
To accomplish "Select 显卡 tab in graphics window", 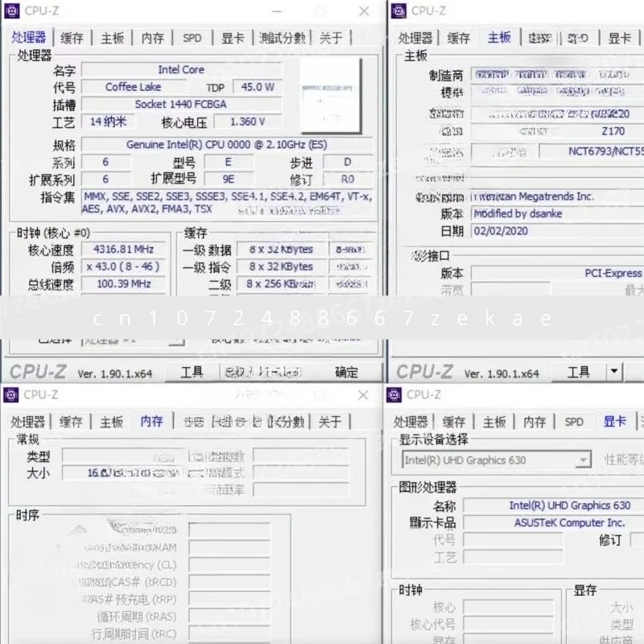I will point(614,421).
